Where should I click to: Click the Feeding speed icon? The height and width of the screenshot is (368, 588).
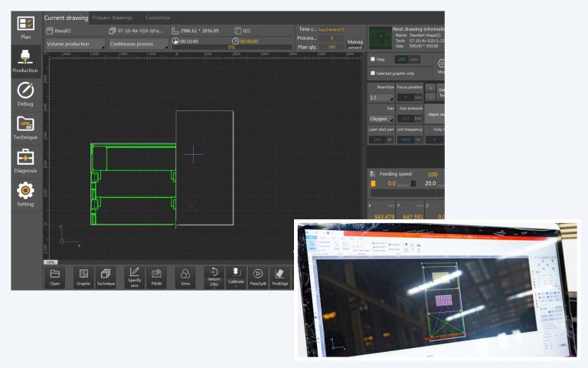pyautogui.click(x=373, y=173)
